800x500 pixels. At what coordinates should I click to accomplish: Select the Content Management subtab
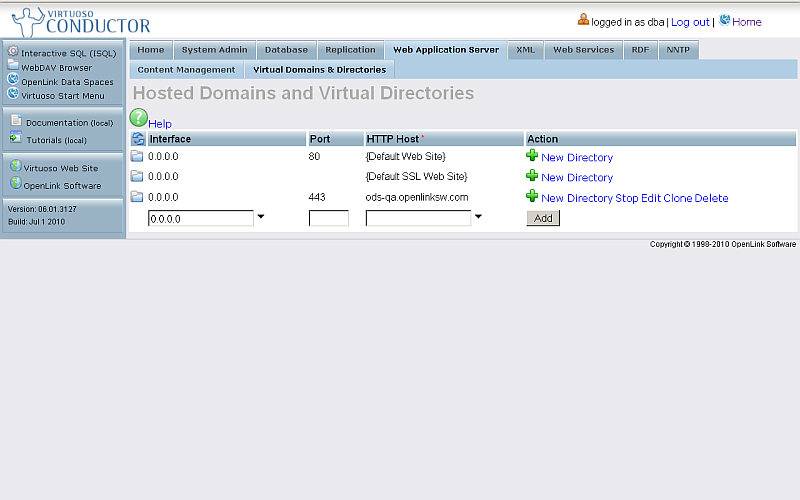point(186,70)
